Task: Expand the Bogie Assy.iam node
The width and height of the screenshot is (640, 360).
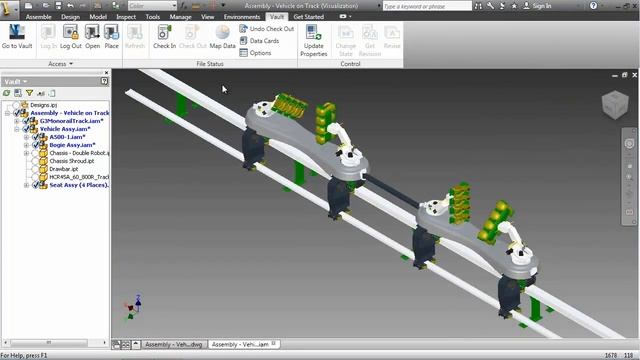Action: pos(27,145)
